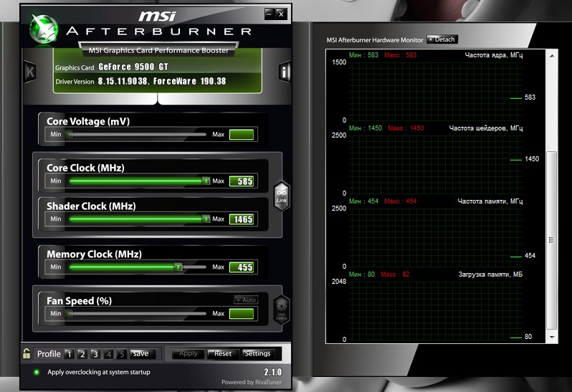Image resolution: width=572 pixels, height=392 pixels.
Task: Click the core clock graph 'Частота ядра, МГц'
Action: pyautogui.click(x=436, y=91)
